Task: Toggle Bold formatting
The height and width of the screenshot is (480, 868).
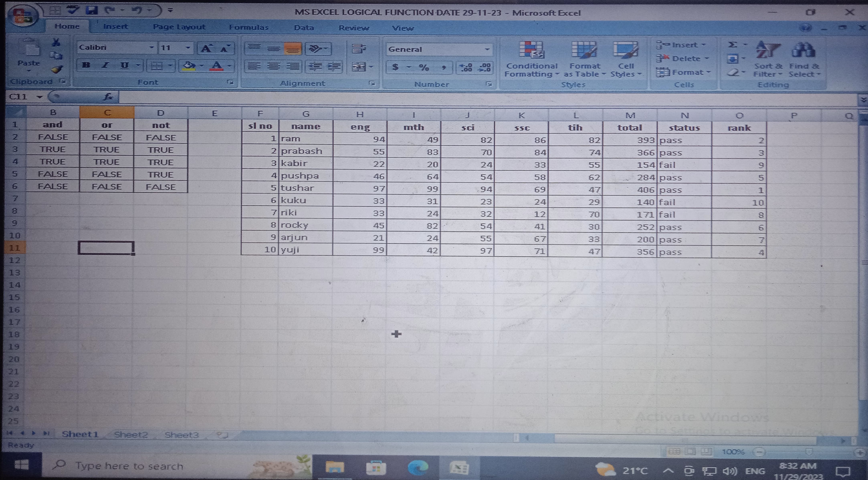Action: point(86,65)
